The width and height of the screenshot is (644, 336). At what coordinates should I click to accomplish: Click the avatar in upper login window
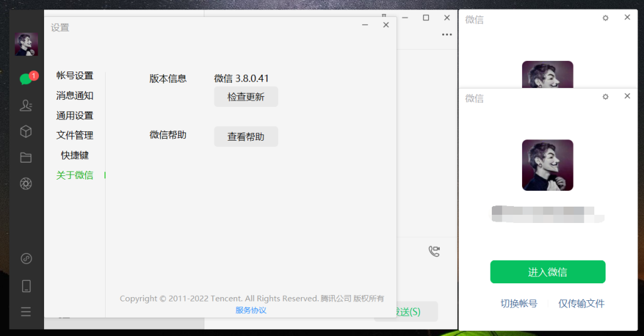point(548,74)
